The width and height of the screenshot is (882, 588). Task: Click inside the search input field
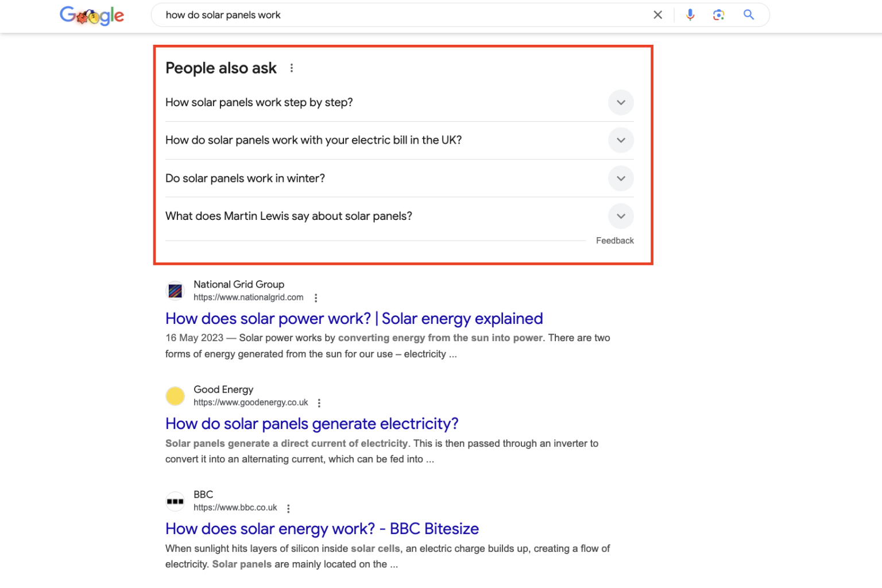tap(402, 15)
